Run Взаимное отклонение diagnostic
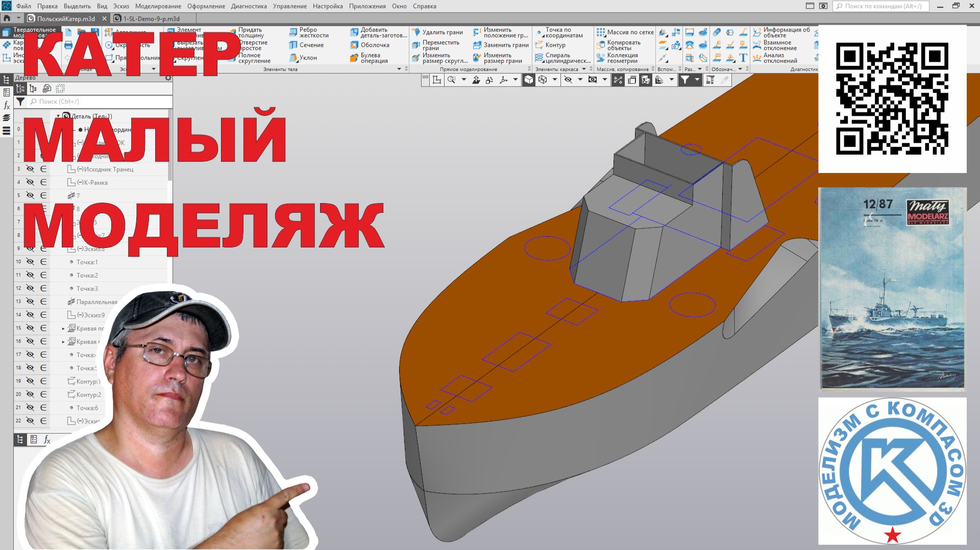The height and width of the screenshot is (550, 980). point(775,45)
